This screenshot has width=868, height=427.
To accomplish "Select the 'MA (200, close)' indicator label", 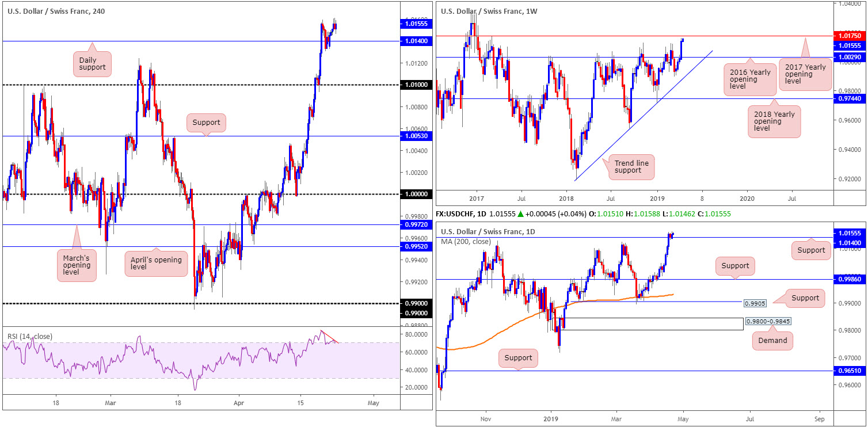I will coord(466,242).
